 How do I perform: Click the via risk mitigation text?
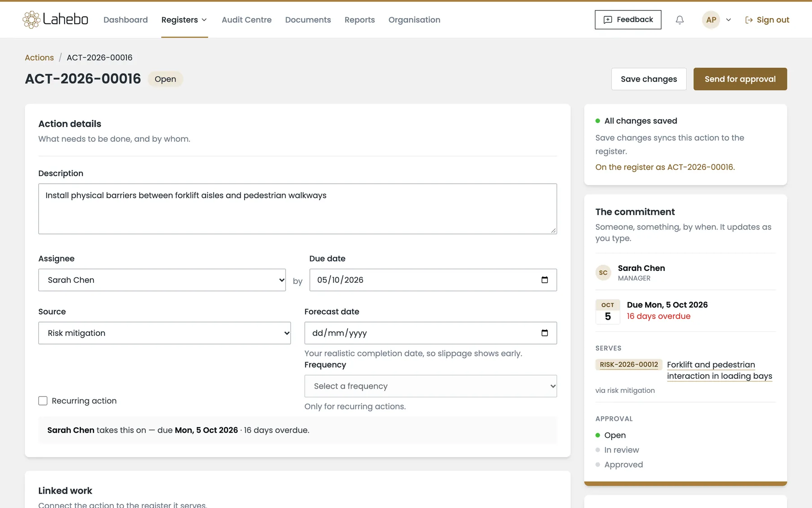[625, 391]
